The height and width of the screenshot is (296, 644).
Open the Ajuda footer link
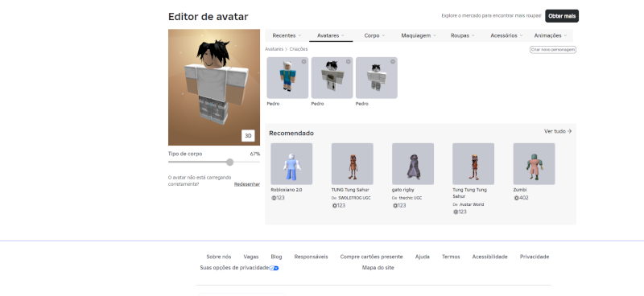422,257
